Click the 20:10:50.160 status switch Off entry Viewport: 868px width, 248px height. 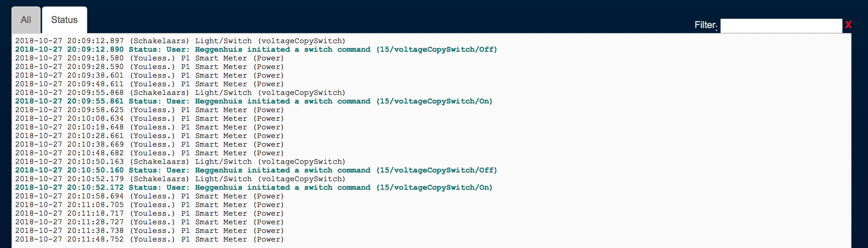point(256,170)
